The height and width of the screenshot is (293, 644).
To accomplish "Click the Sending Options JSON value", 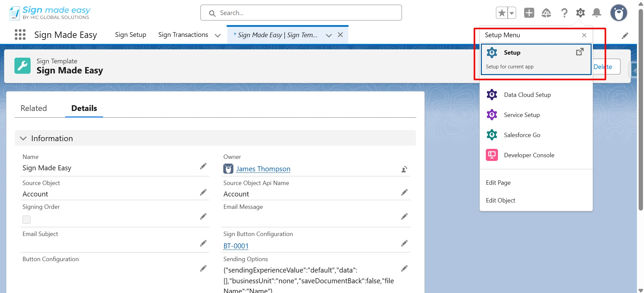I will click(309, 281).
